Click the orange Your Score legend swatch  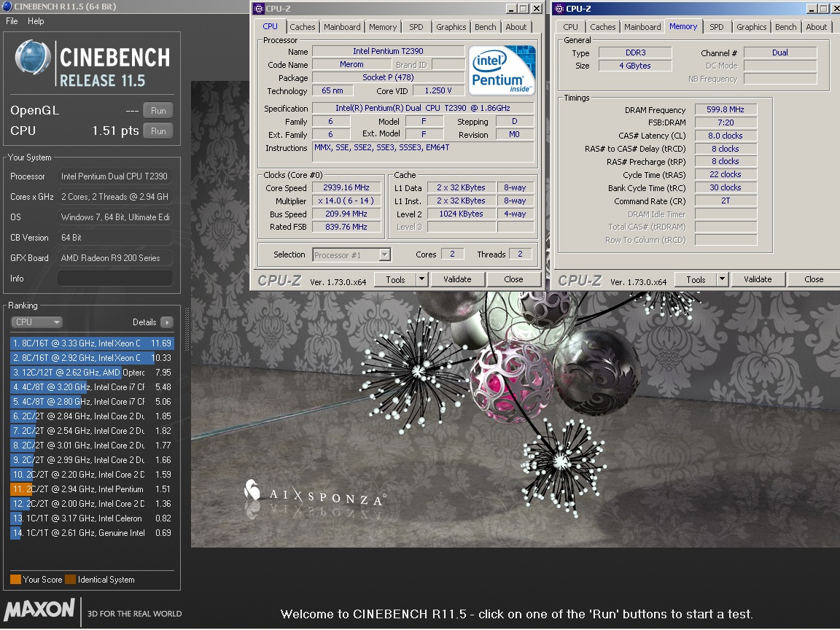15,579
